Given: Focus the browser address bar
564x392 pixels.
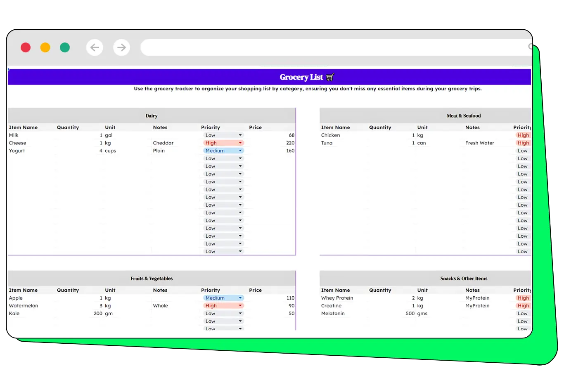Looking at the screenshot, I should 330,47.
